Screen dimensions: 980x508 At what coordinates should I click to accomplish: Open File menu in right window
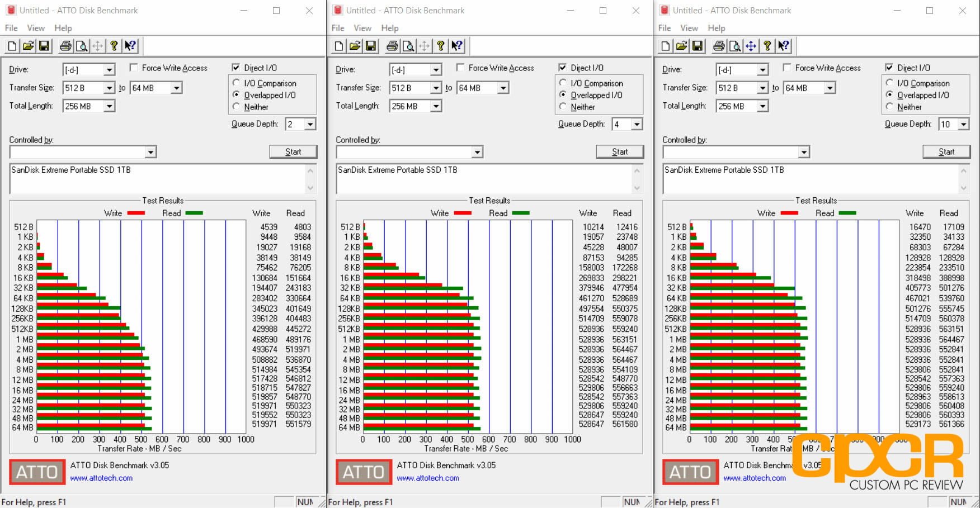click(665, 28)
